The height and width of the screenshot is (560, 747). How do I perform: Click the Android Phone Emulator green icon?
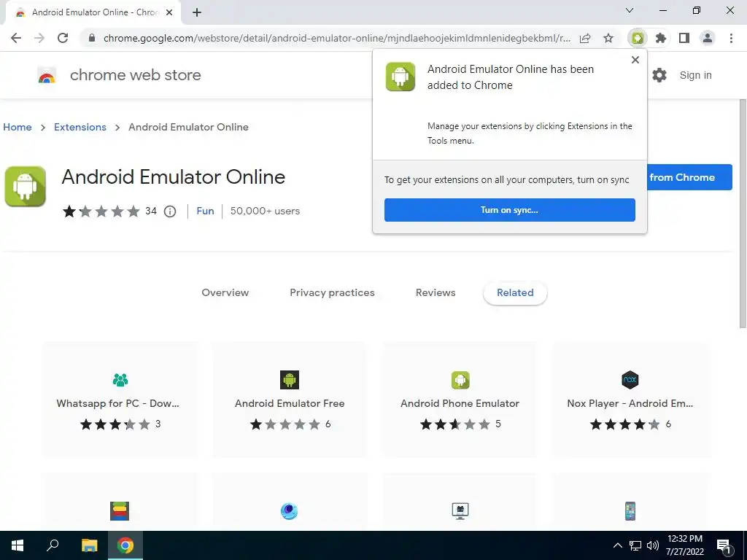point(460,379)
